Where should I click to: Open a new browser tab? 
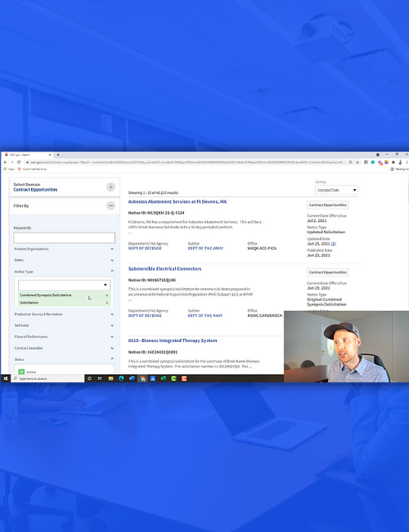point(58,155)
